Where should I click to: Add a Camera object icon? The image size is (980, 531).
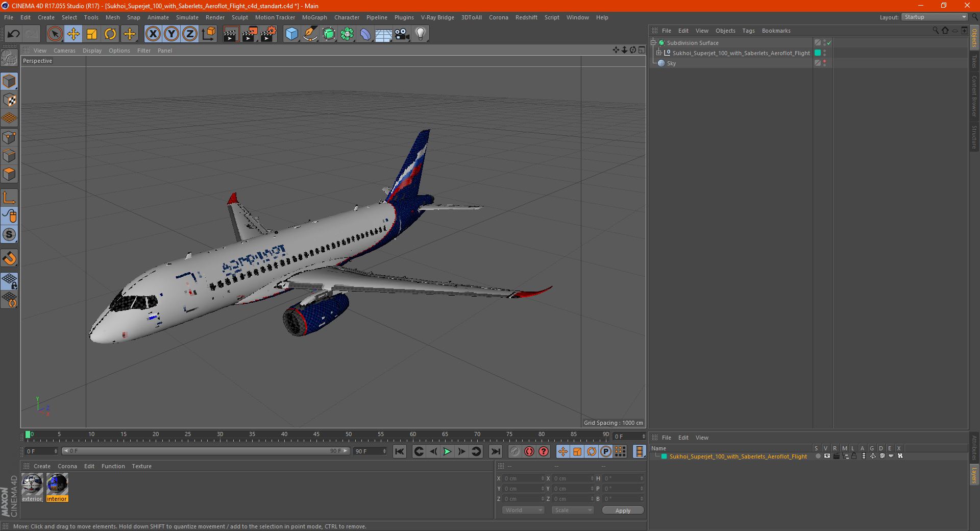[402, 34]
